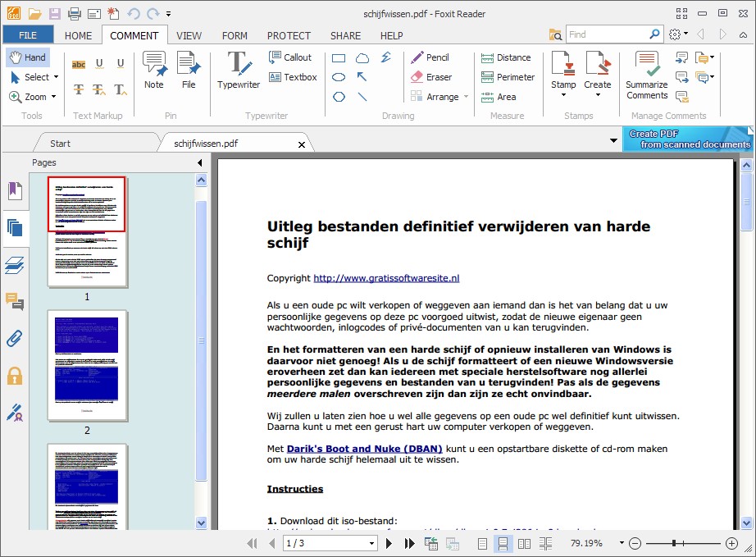Open page 2 via its thumbnail
Viewport: 756px width, 557px height.
(x=87, y=365)
